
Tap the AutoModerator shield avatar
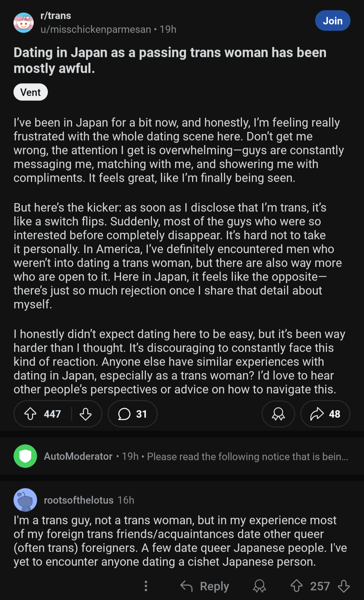click(x=25, y=456)
